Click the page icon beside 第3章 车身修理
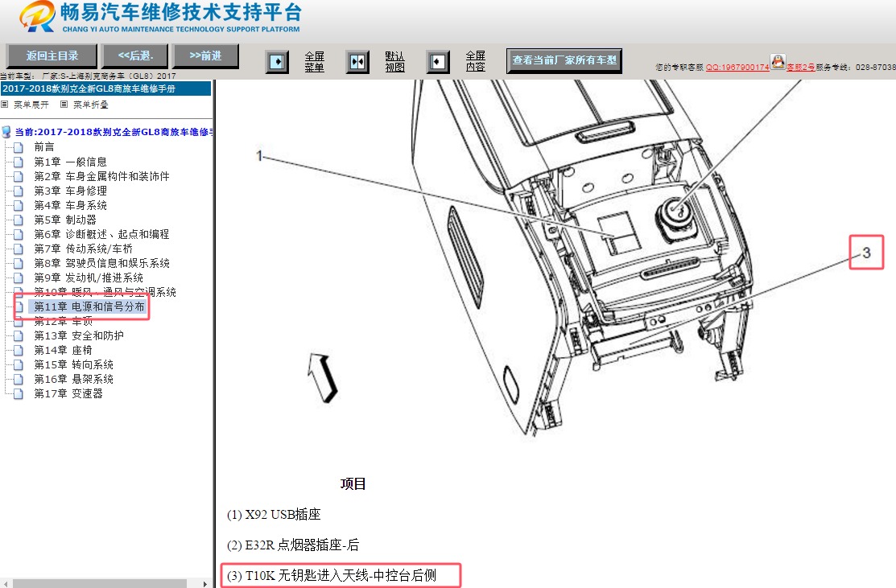 tap(19, 191)
